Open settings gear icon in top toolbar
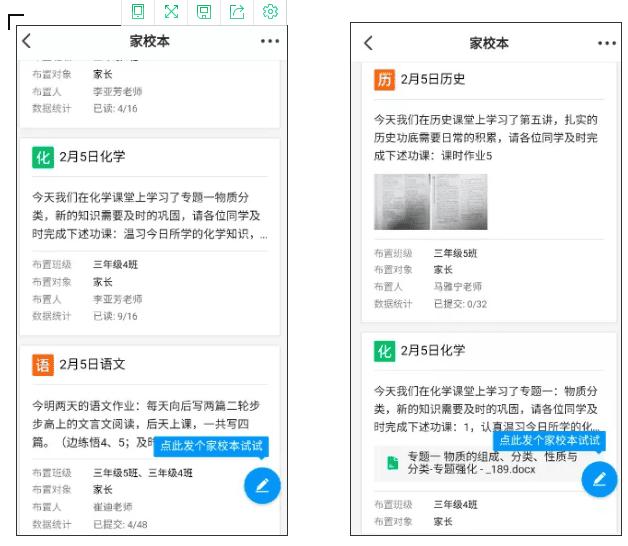The width and height of the screenshot is (628, 546). tap(270, 11)
